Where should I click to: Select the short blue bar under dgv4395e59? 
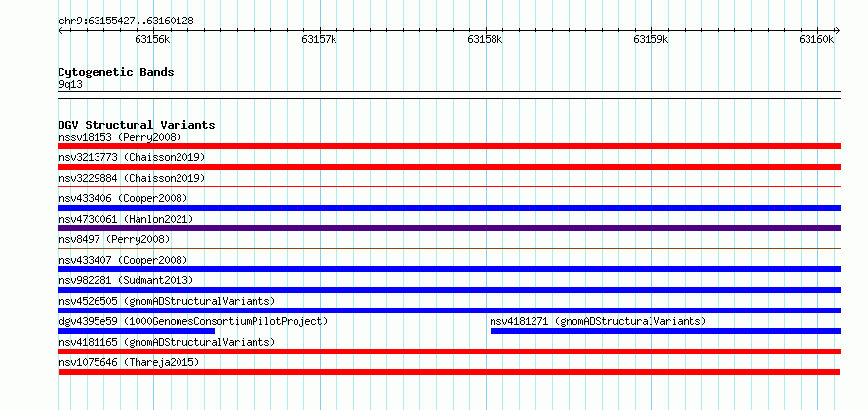[137, 331]
